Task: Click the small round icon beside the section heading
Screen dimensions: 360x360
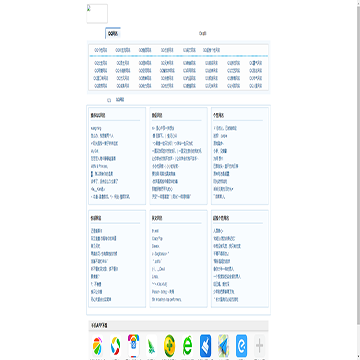Action: [109, 100]
